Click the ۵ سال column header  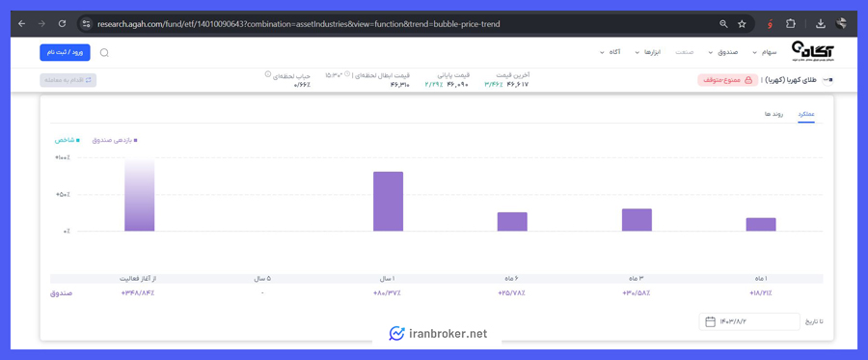coord(261,279)
